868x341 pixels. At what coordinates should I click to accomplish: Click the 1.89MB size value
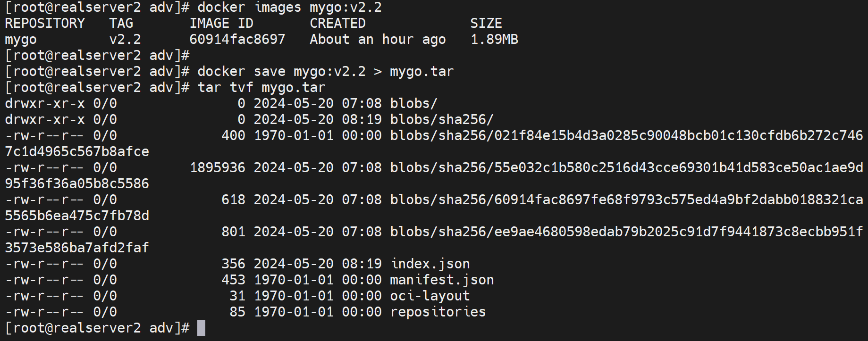[x=494, y=40]
